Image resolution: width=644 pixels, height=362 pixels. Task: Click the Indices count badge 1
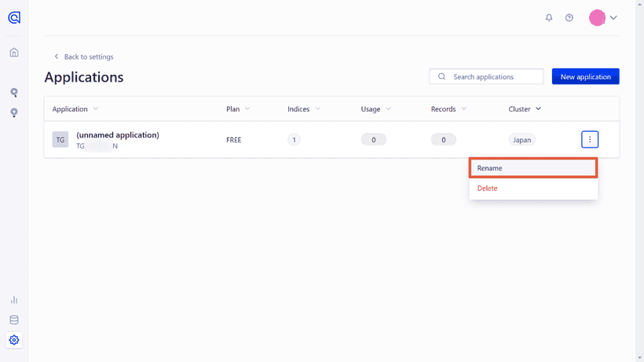pos(294,140)
